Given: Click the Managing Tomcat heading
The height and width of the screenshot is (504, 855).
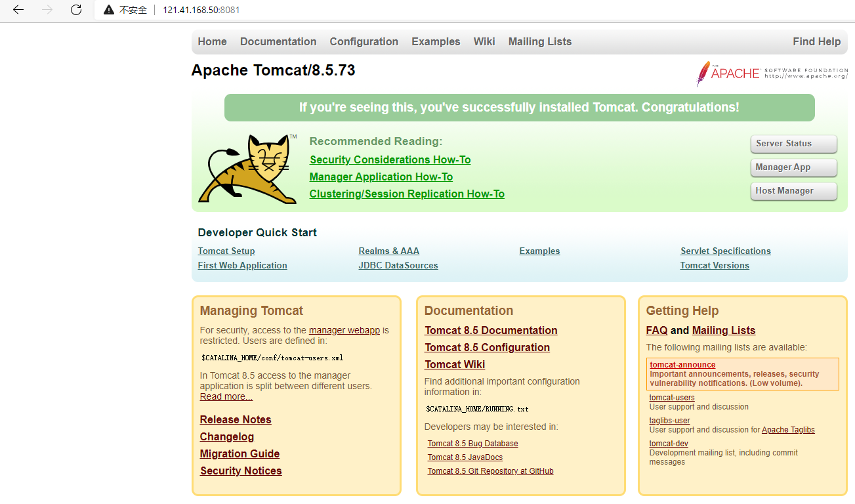Looking at the screenshot, I should point(251,311).
